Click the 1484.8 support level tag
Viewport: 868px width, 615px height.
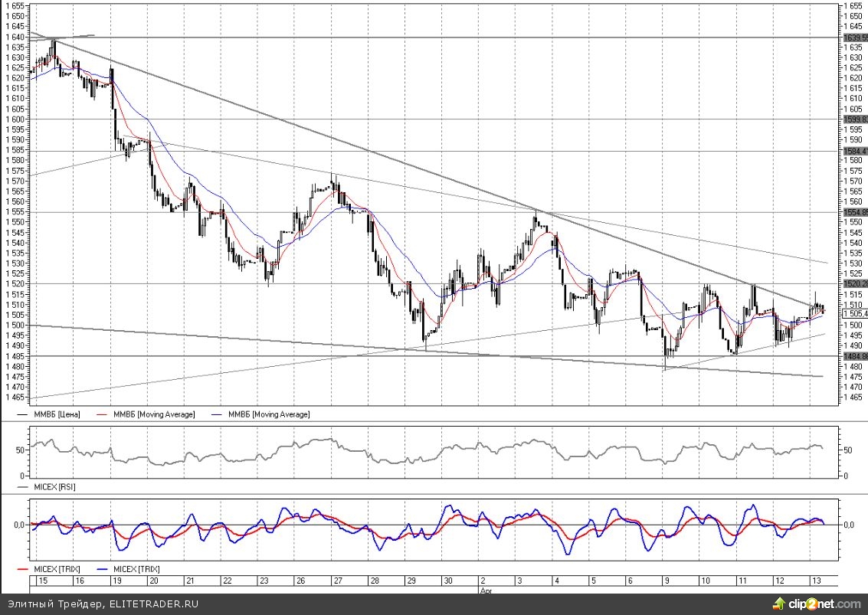(854, 356)
